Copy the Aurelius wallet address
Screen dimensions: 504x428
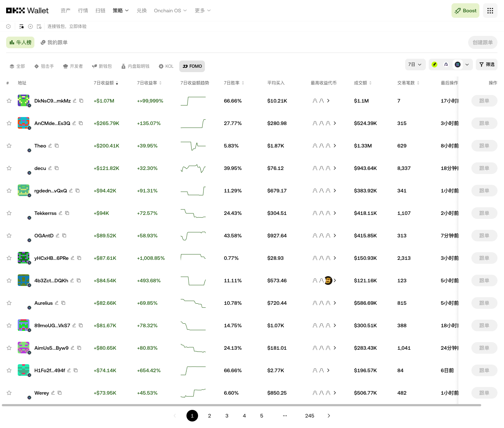click(x=63, y=303)
